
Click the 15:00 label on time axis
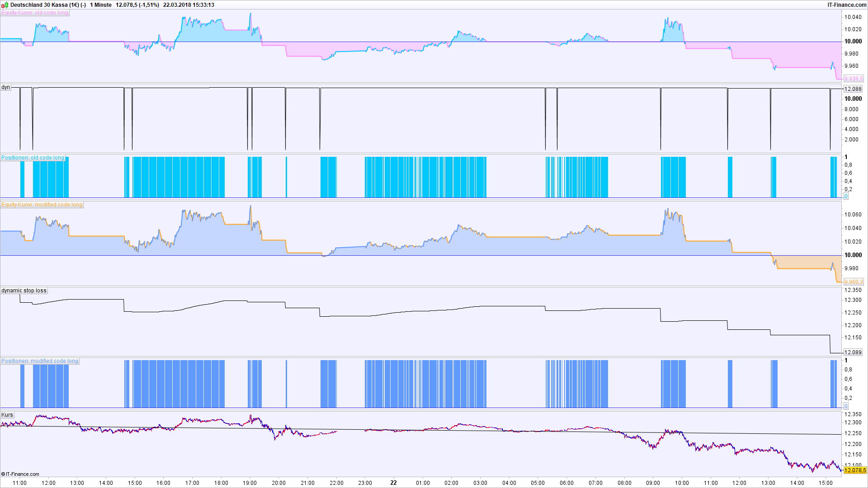(135, 483)
